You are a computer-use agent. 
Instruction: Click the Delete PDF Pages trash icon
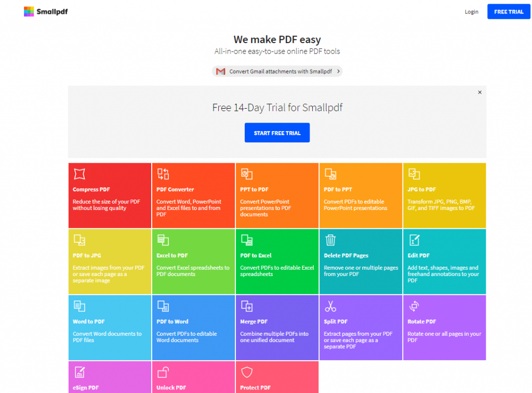pyautogui.click(x=330, y=240)
